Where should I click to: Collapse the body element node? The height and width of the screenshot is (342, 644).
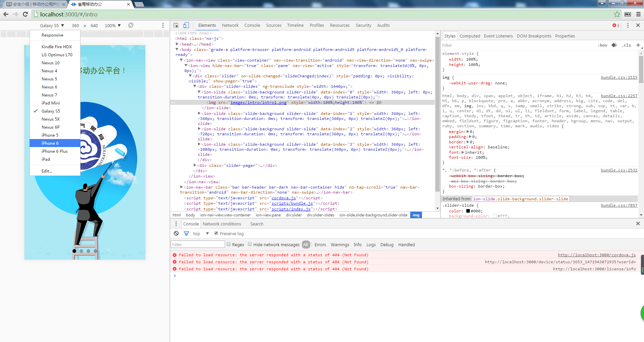177,49
